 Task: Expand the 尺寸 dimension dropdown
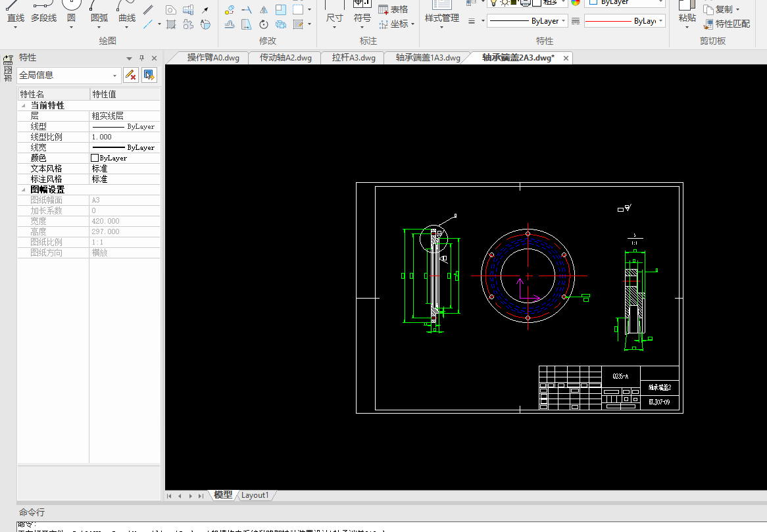click(335, 28)
